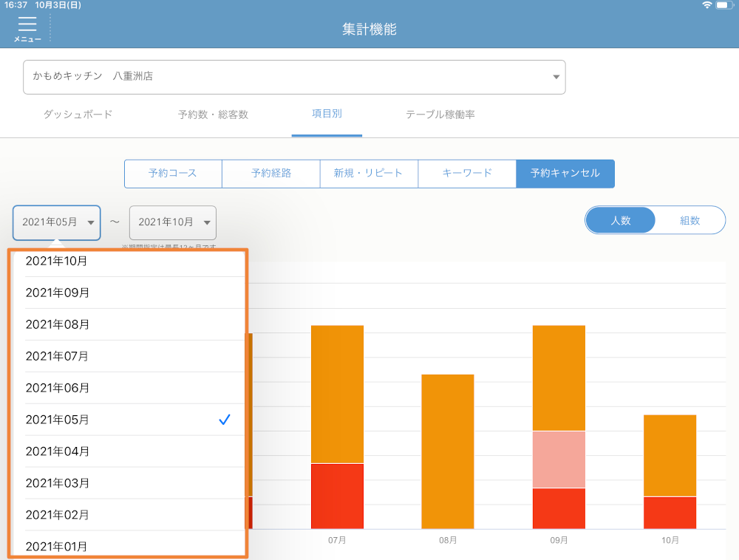Click the red segment of the 07月 bar
739x560 pixels.
pos(337,496)
